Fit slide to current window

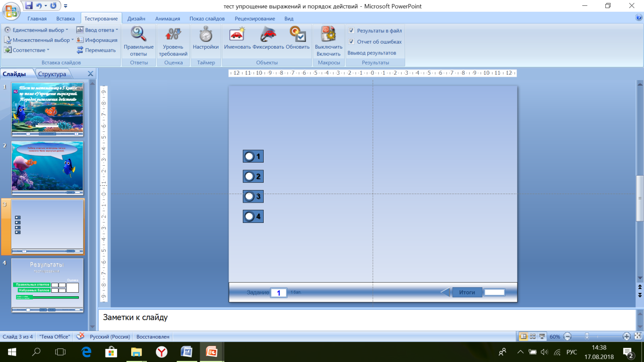point(638,336)
